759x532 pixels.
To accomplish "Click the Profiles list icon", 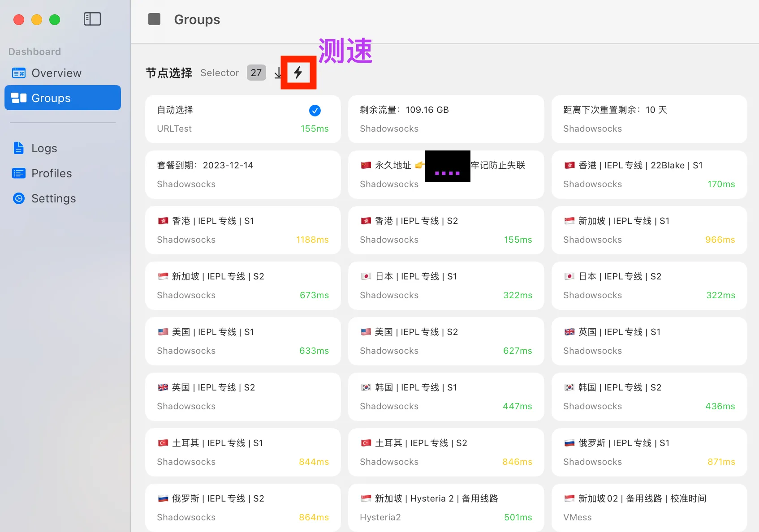I will 19,173.
